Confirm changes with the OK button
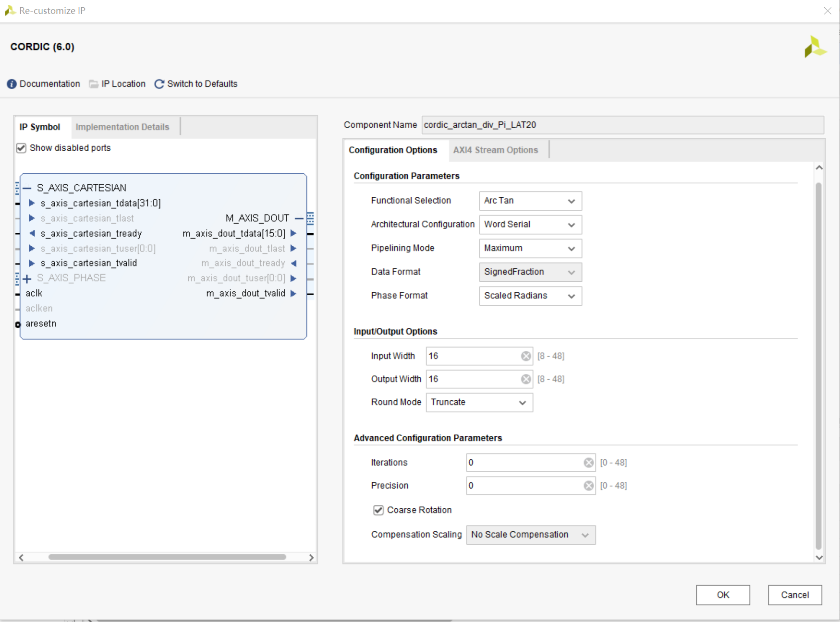Viewport: 840px width, 622px height. [x=723, y=595]
